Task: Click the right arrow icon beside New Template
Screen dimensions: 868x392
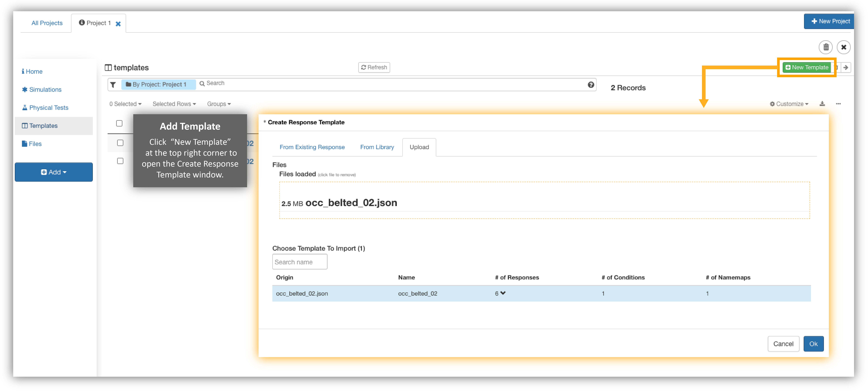Action: pyautogui.click(x=846, y=67)
